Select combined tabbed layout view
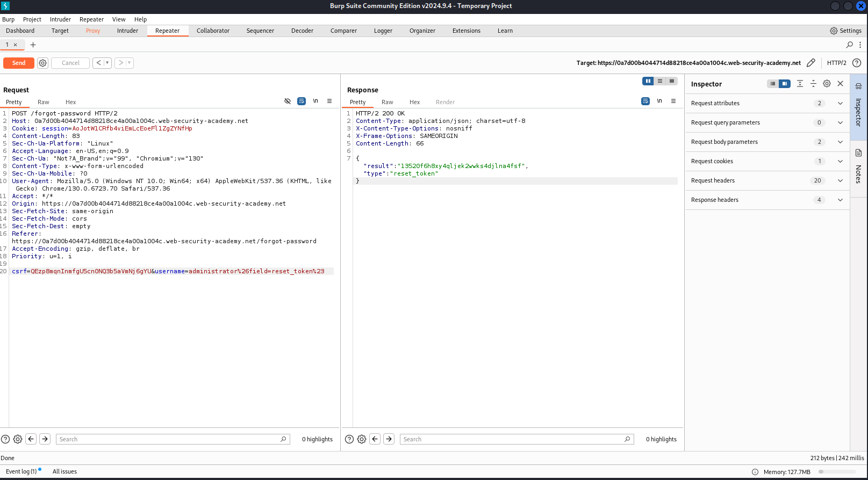868x480 pixels. [672, 81]
